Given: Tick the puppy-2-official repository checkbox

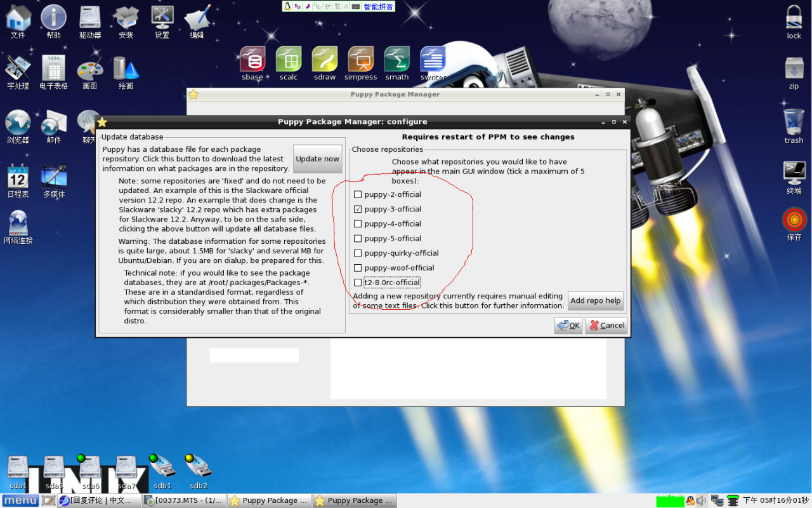Looking at the screenshot, I should 358,194.
